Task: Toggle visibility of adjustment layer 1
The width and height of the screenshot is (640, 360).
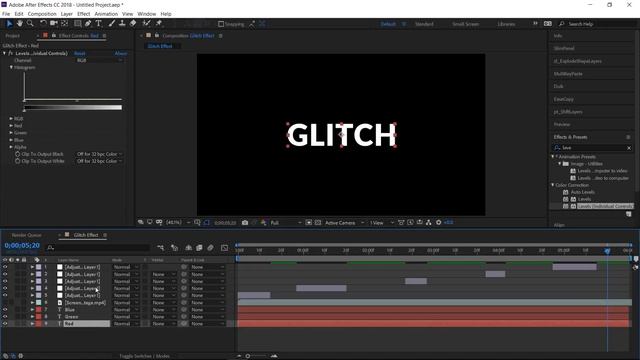Action: [x=5, y=267]
